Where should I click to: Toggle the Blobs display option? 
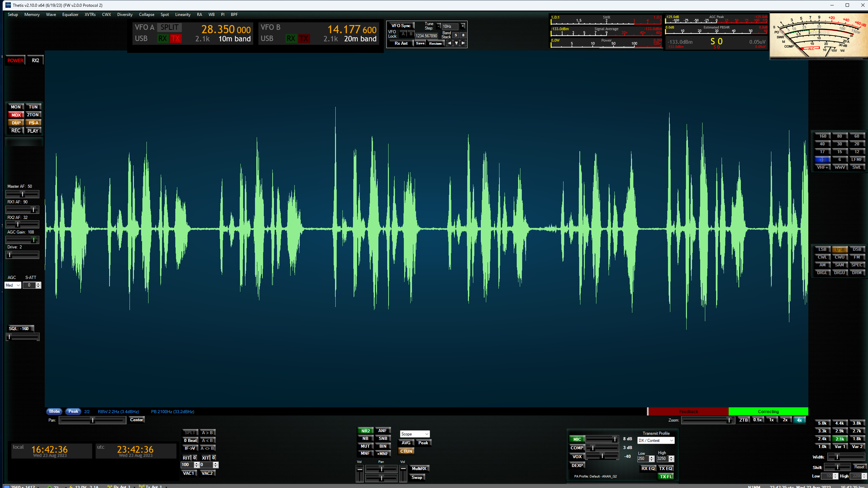coord(54,411)
